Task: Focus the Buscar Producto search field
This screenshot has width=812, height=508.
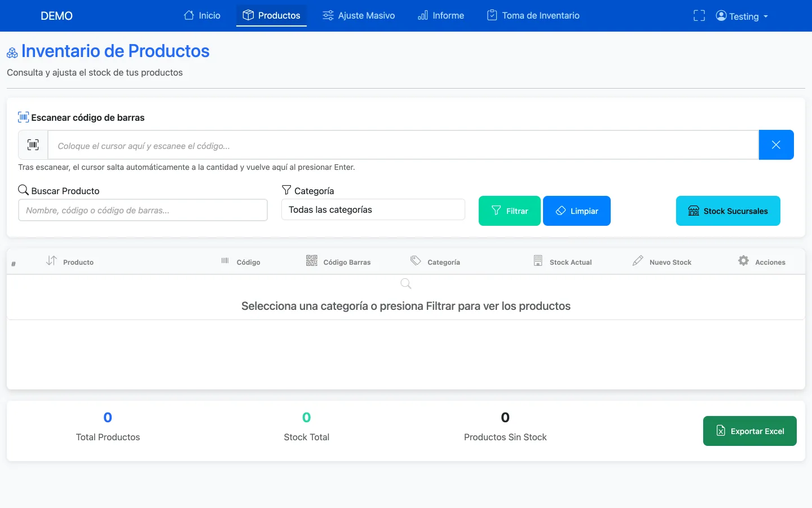Action: tap(143, 210)
